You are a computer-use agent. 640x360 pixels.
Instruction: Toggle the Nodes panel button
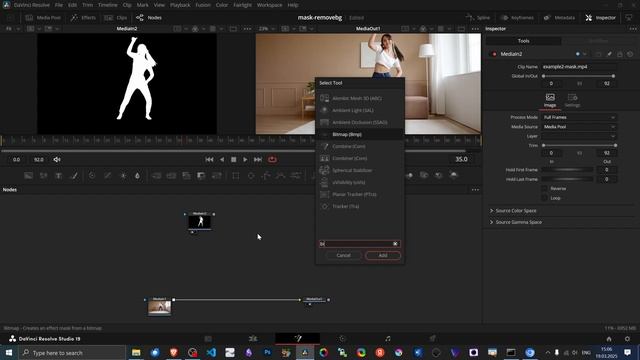[149, 18]
